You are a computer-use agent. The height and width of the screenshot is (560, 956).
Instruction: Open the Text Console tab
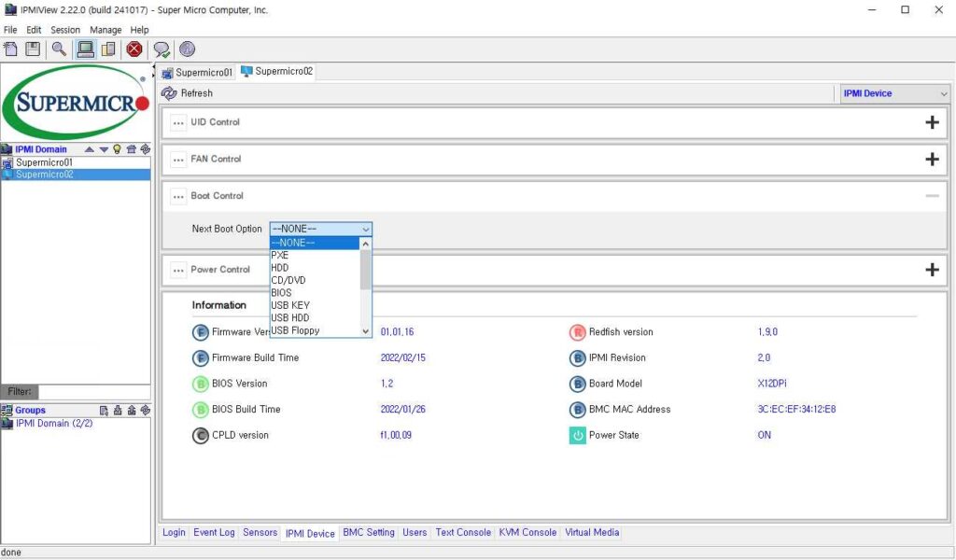point(463,533)
